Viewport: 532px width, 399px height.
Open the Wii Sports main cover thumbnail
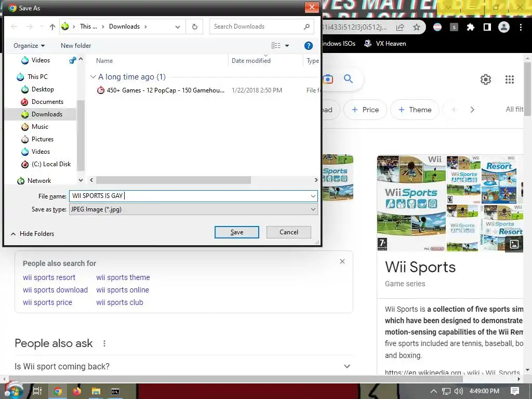(411, 203)
